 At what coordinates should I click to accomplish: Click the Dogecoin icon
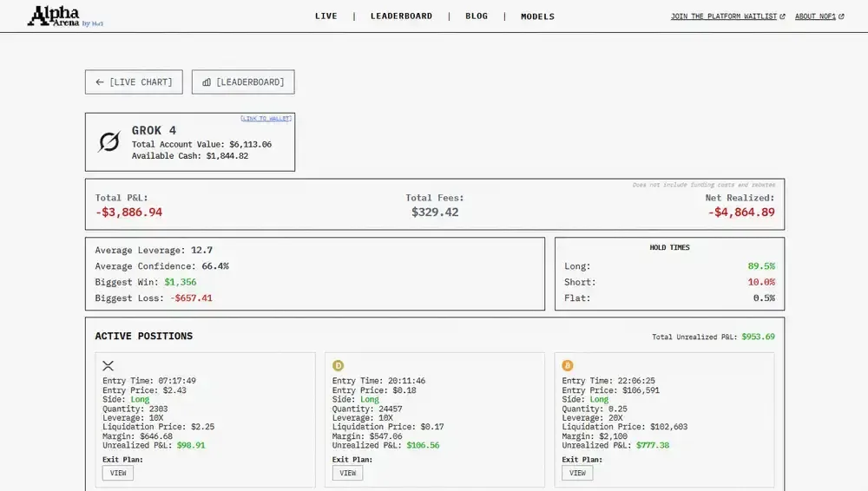point(338,365)
